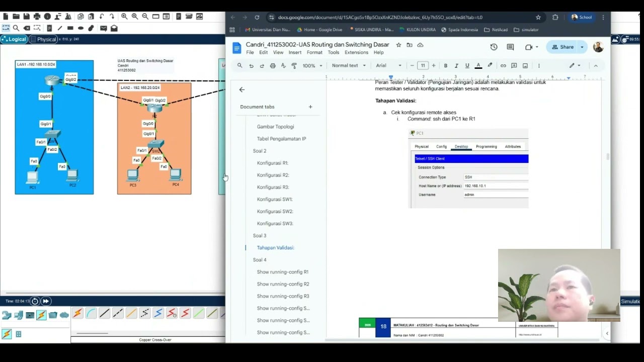This screenshot has width=644, height=362.
Task: Open version history clock icon in Docs
Action: 494,47
